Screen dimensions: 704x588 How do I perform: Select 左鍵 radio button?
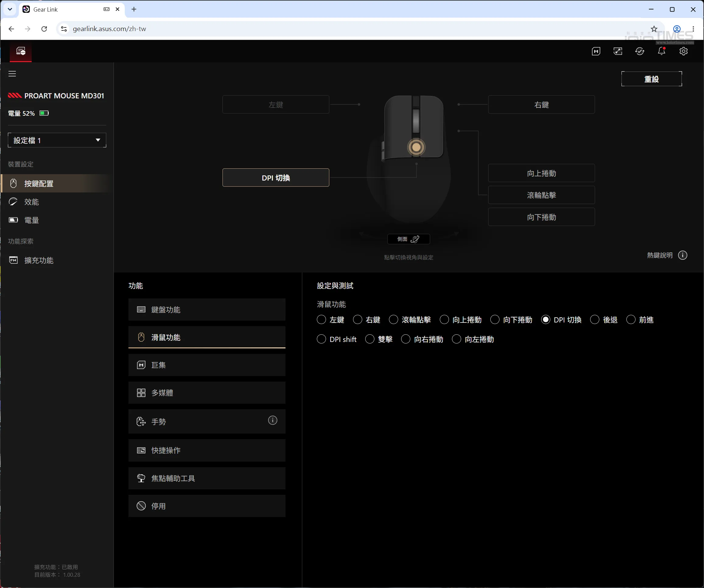[x=321, y=320]
